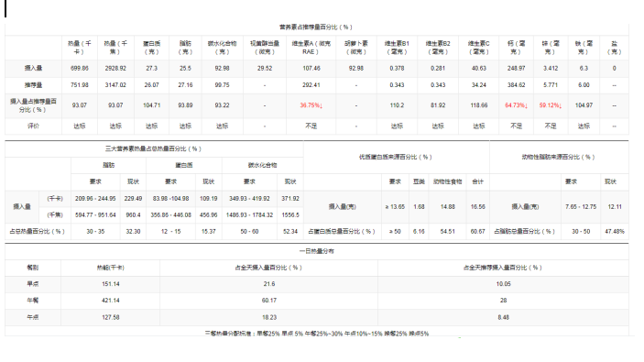Click the 不足 evaluation under vitamin A
Image resolution: width=644 pixels, height=362 pixels.
point(311,126)
